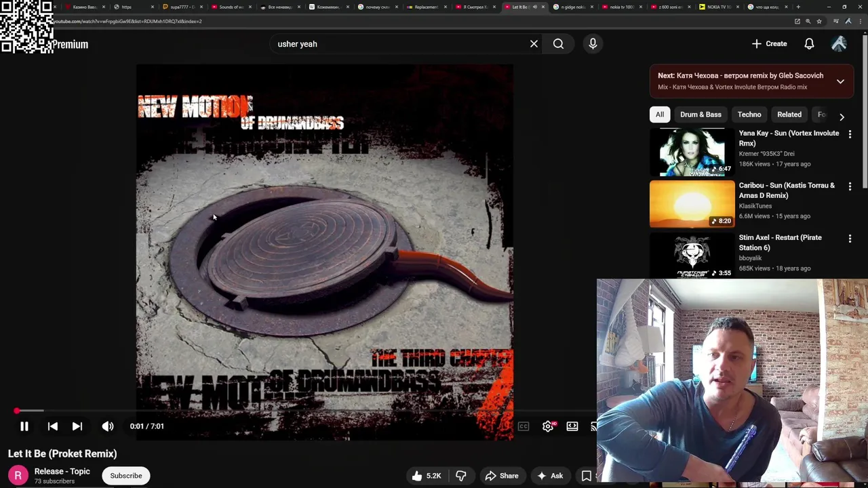
Task: Toggle theater mode in the player
Action: point(572,426)
